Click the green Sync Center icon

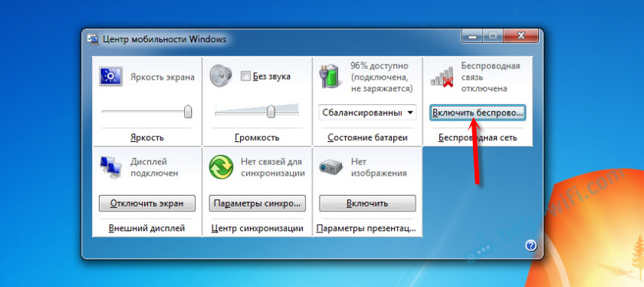tap(221, 168)
